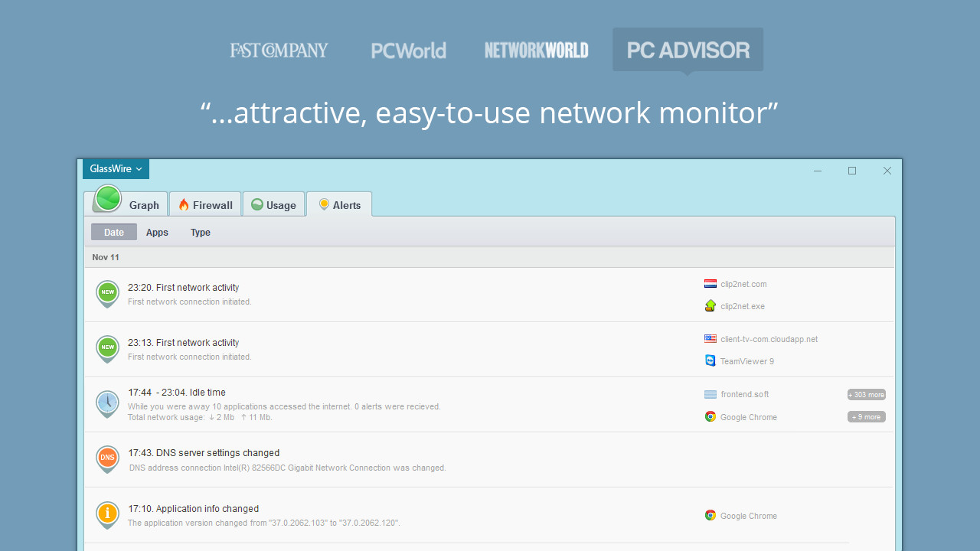Viewport: 980px width, 551px height.
Task: Click the firewall flame icon
Action: [x=183, y=204]
